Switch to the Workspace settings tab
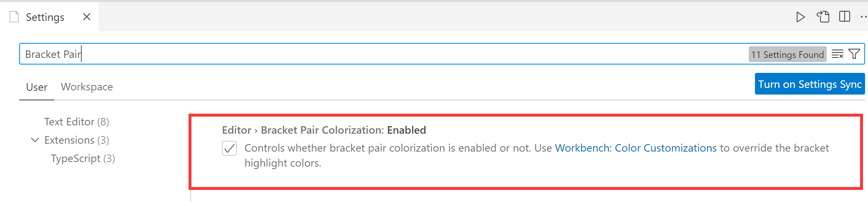This screenshot has width=868, height=202. (x=87, y=87)
